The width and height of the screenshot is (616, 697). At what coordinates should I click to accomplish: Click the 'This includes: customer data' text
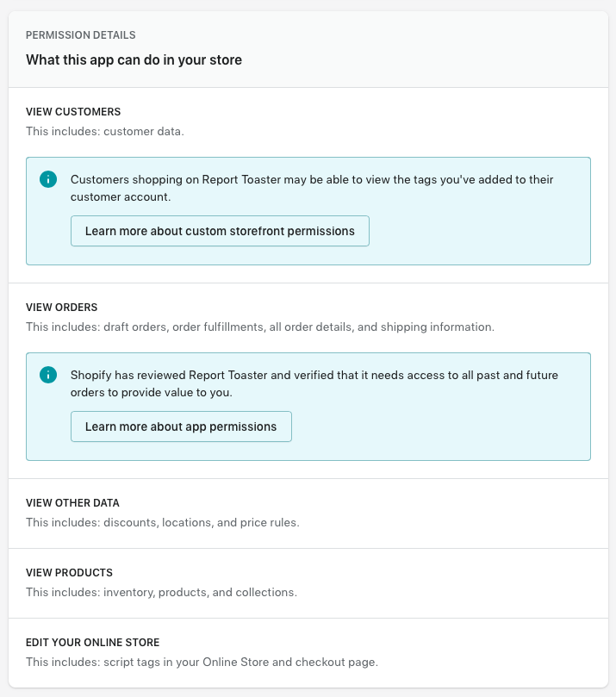(105, 132)
